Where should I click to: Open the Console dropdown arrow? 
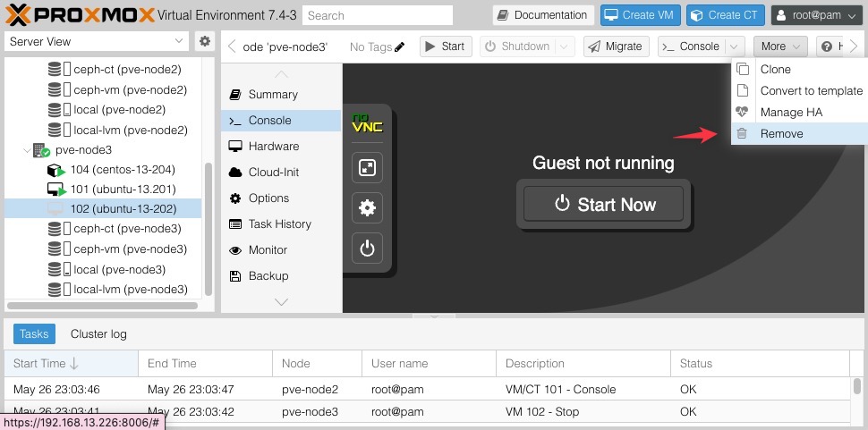735,47
